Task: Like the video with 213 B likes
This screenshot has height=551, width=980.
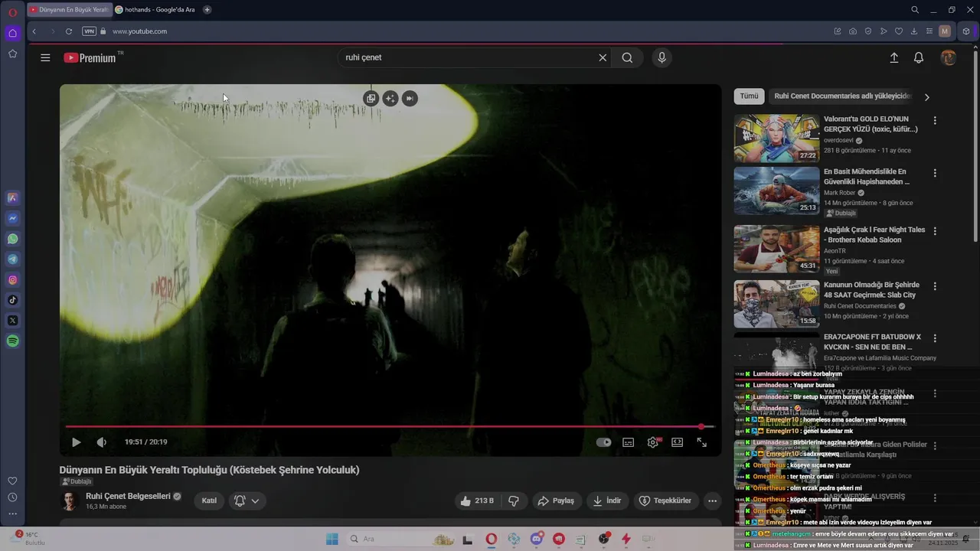Action: click(x=476, y=500)
